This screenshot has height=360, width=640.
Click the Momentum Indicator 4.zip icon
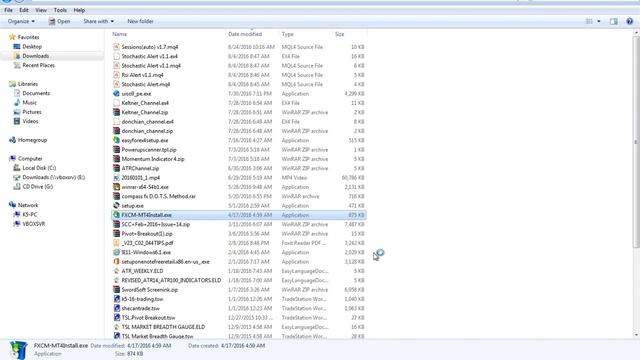tap(116, 159)
